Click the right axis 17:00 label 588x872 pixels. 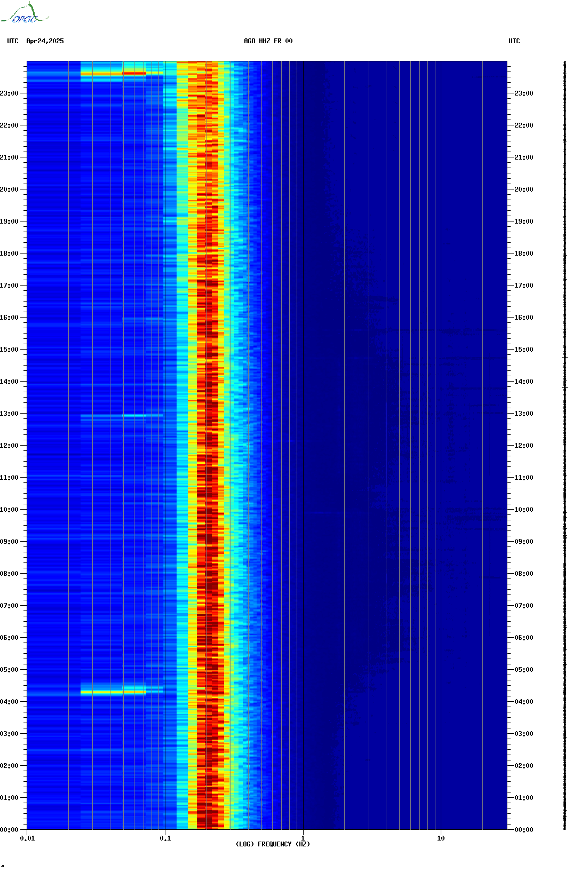click(524, 286)
